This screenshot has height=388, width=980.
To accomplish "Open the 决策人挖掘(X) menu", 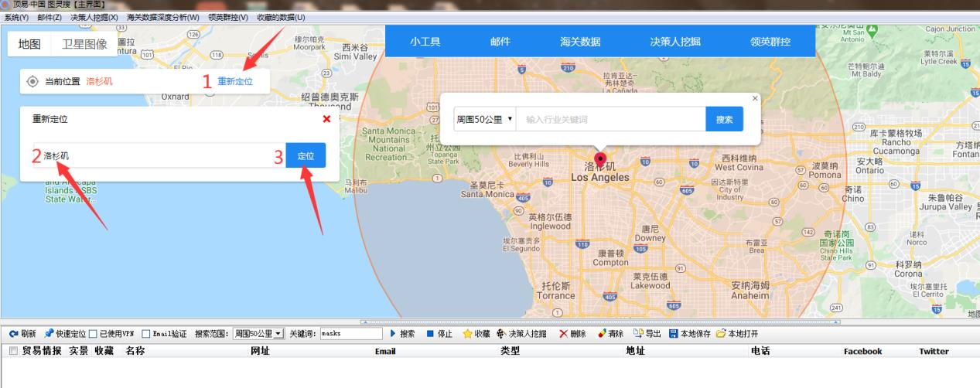I will [94, 17].
